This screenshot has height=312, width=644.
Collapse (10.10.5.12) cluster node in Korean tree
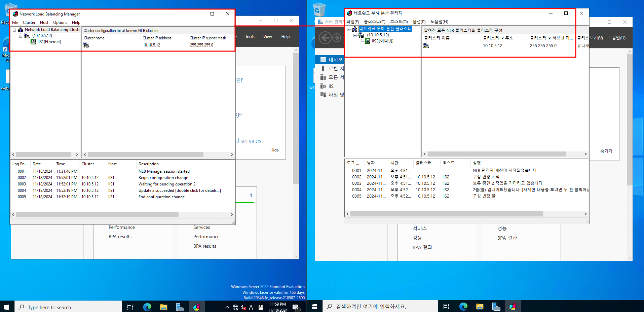355,35
